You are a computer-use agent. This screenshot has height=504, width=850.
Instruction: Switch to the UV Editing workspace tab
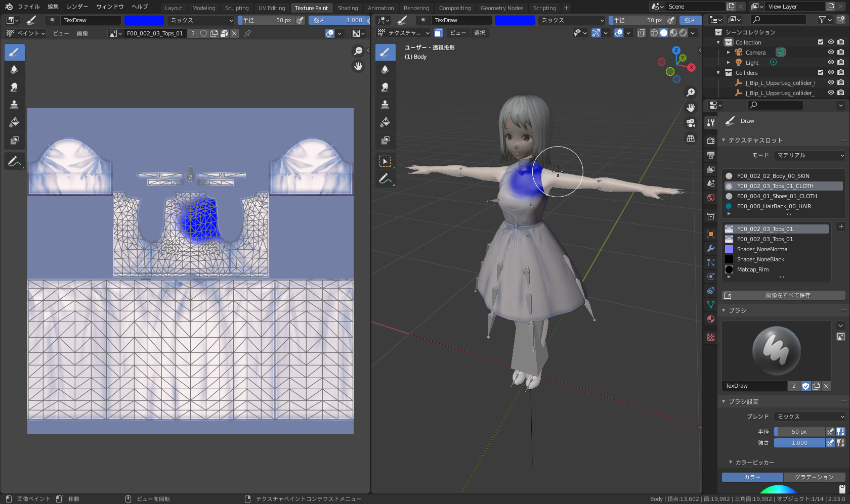(x=272, y=8)
